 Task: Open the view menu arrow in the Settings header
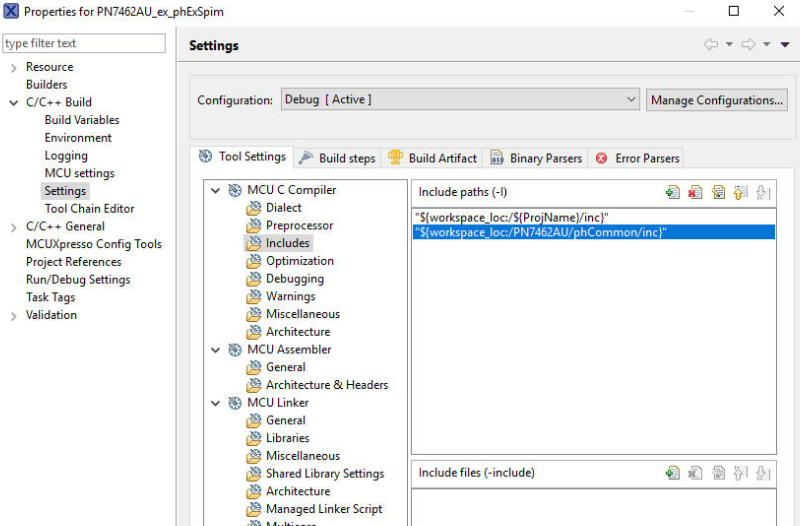pyautogui.click(x=785, y=45)
